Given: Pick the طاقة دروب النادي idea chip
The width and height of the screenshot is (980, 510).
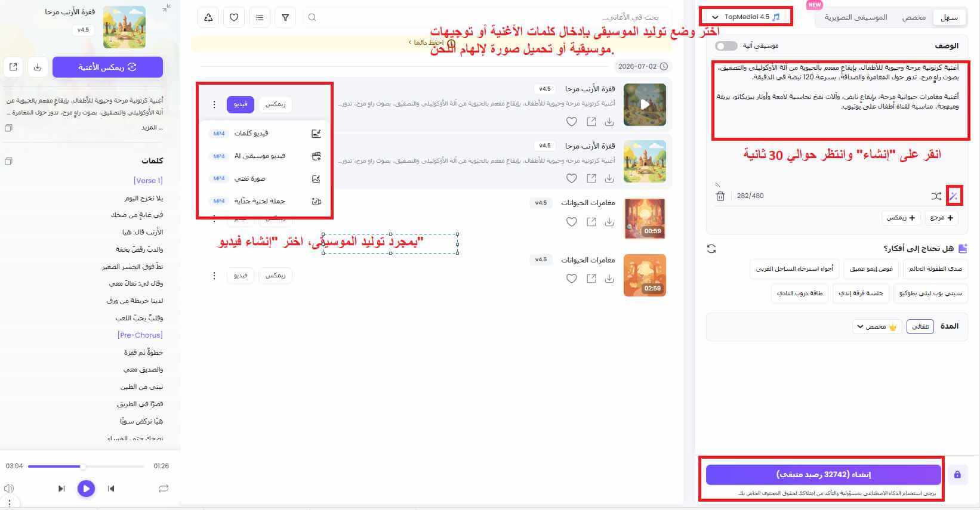Looking at the screenshot, I should point(799,293).
